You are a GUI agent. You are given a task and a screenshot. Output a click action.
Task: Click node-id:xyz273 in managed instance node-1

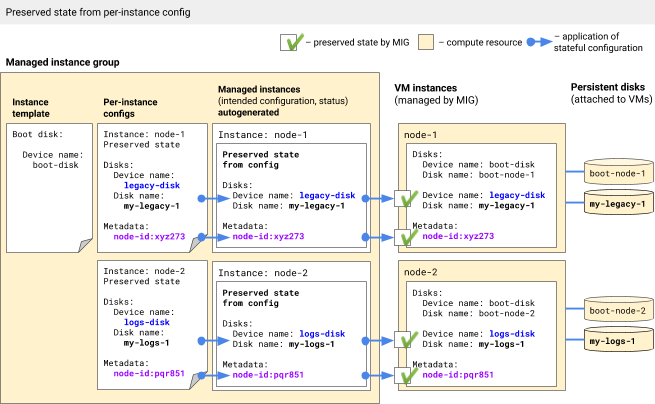[267, 237]
